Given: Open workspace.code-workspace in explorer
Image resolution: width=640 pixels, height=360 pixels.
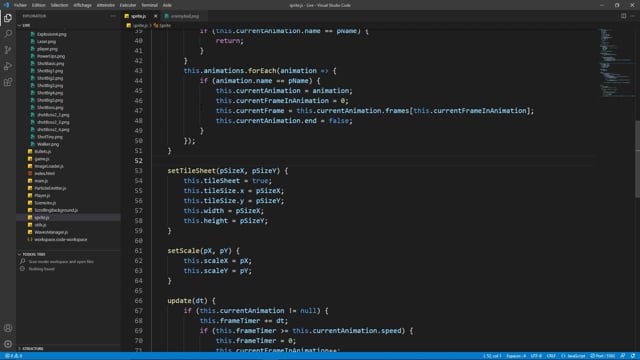Looking at the screenshot, I should point(61,240).
